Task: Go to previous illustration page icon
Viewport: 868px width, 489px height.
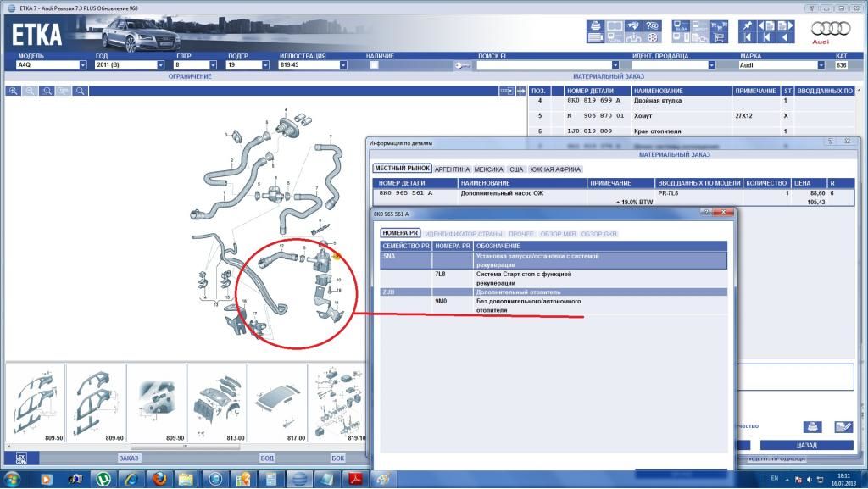Action: [x=766, y=25]
